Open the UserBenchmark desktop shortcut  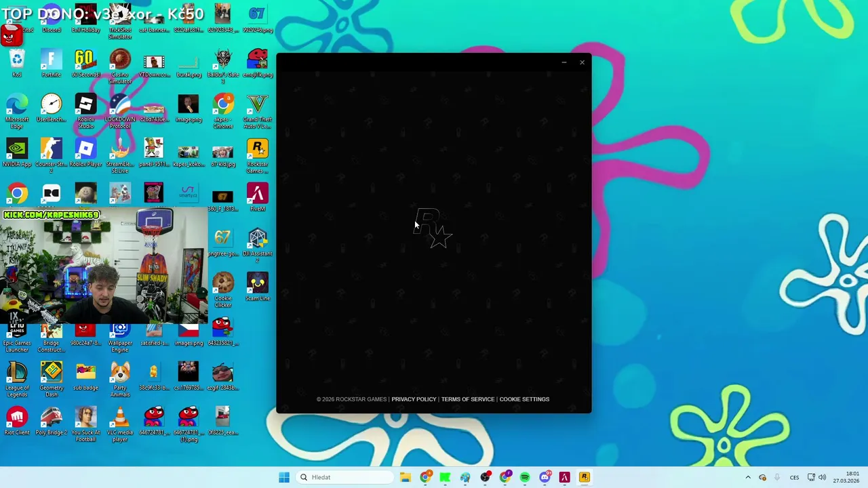pyautogui.click(x=52, y=108)
